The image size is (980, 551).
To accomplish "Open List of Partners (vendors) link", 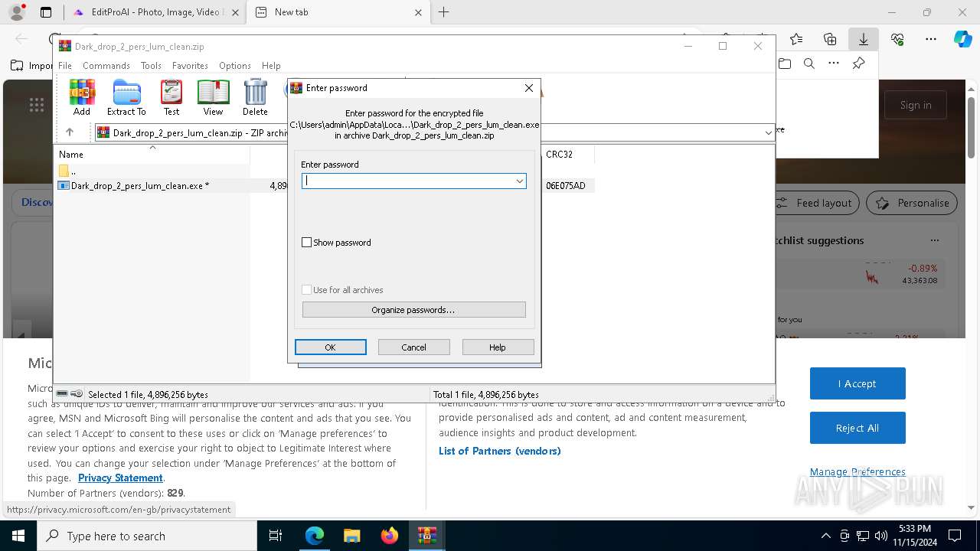I will [x=500, y=451].
